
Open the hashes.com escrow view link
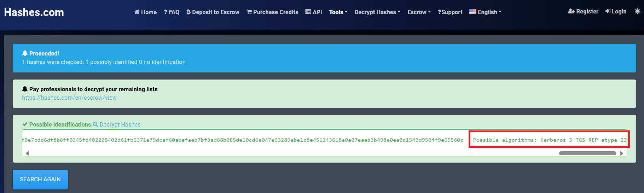tap(69, 98)
